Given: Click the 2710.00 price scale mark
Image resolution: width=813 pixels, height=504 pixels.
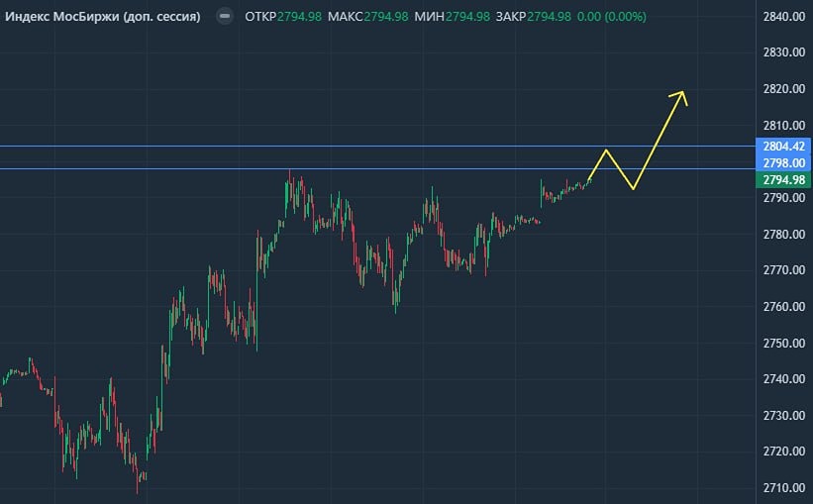Looking at the screenshot, I should point(784,487).
